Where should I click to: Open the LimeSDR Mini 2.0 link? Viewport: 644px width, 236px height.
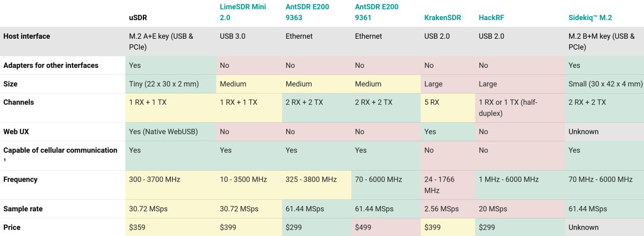pos(243,12)
